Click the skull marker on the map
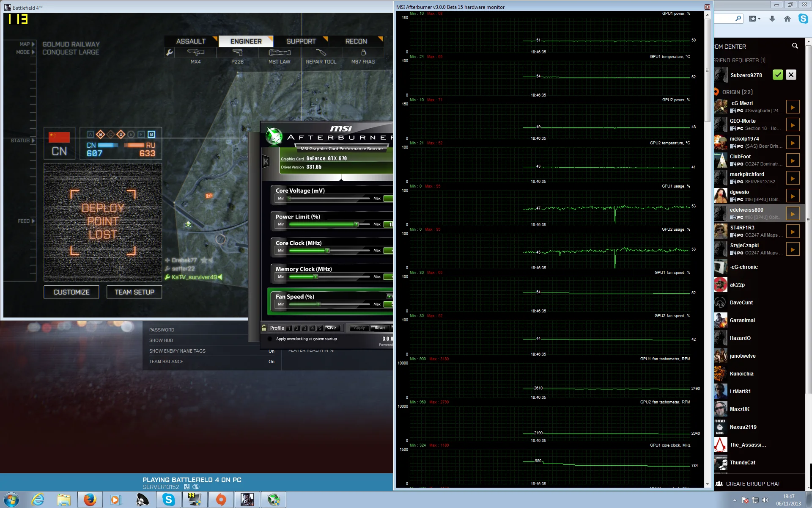 point(188,224)
